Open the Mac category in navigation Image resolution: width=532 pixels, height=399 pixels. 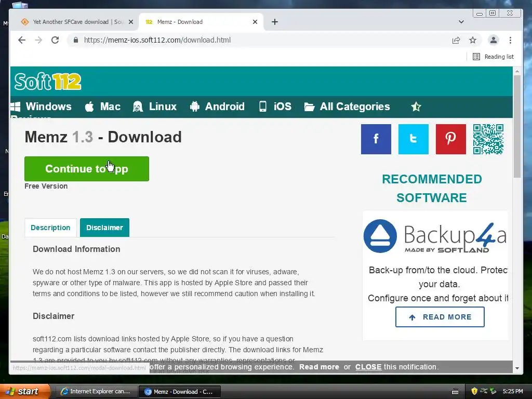click(x=103, y=107)
